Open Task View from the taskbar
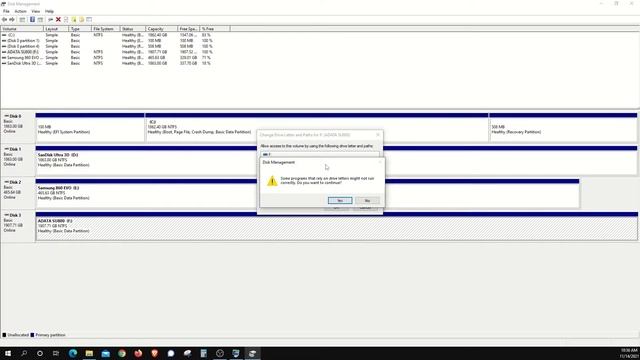 pos(56,353)
